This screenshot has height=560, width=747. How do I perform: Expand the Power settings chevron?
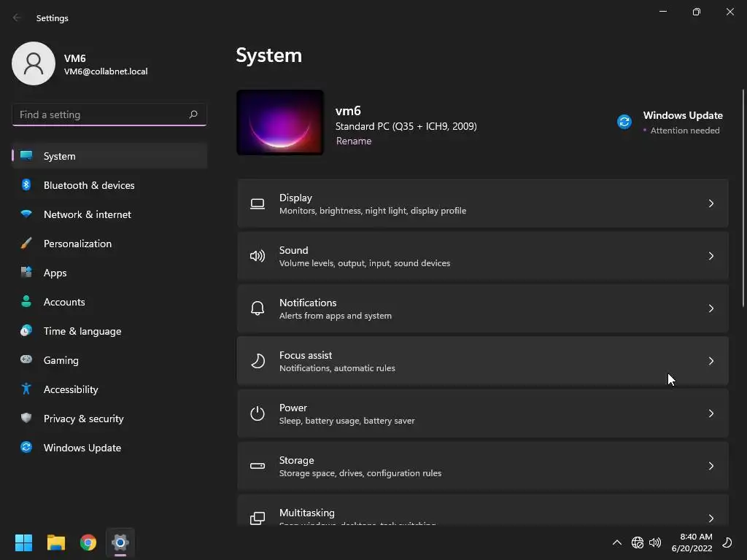click(711, 413)
